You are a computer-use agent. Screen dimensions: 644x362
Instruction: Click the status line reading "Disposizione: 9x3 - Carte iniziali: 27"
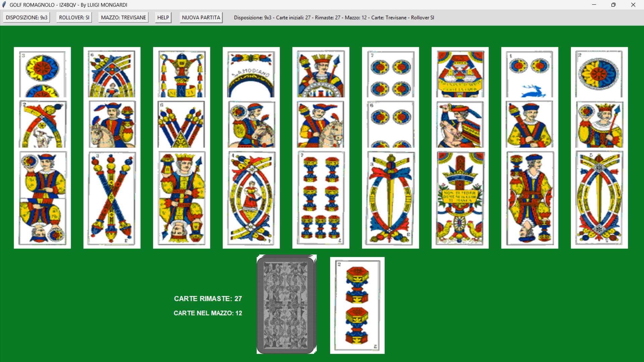click(334, 17)
